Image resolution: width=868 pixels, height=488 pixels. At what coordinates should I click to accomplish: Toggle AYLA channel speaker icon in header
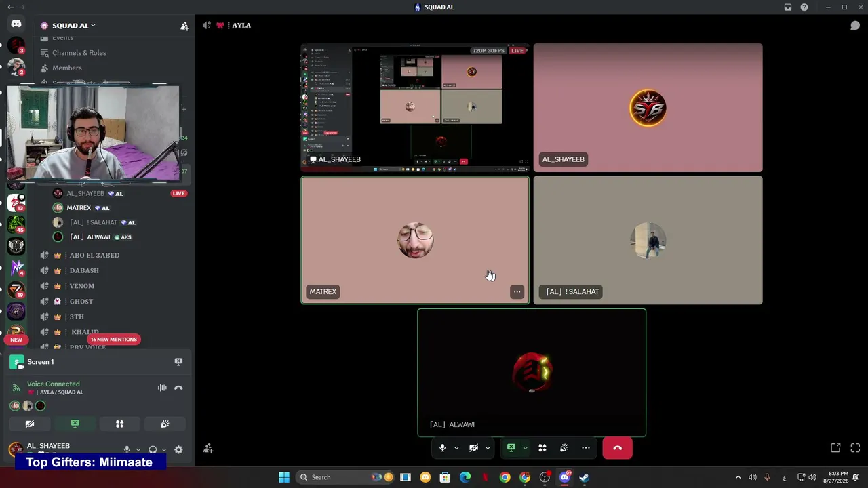207,26
